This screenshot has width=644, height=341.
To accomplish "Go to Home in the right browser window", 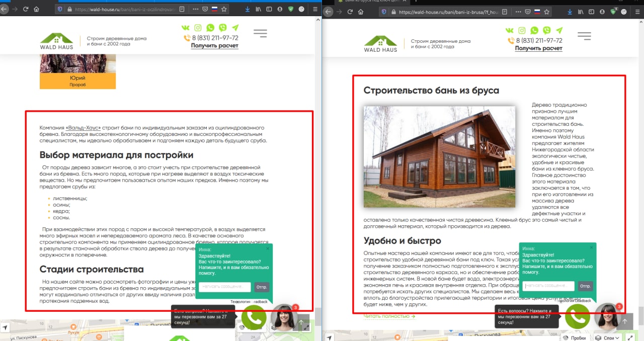I will tap(360, 12).
